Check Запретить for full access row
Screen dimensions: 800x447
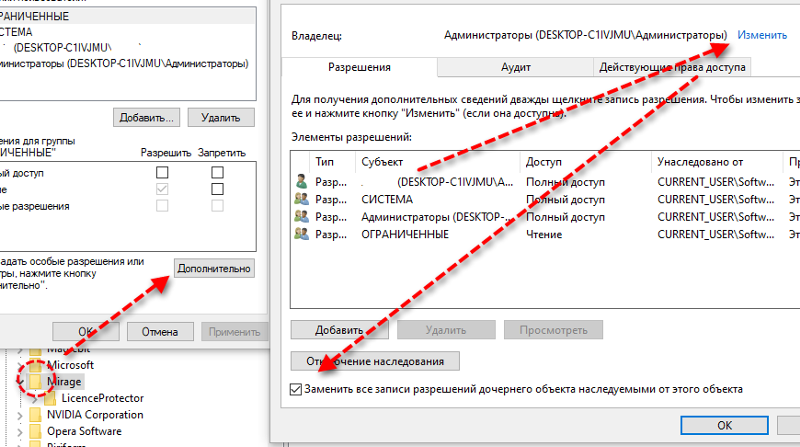click(x=217, y=172)
